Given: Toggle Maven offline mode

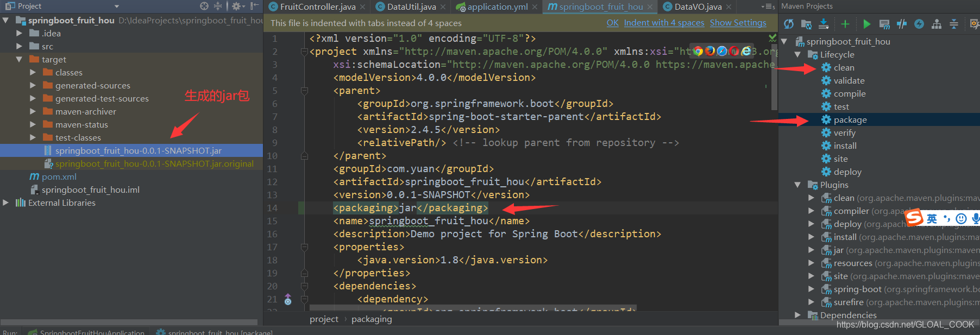Looking at the screenshot, I should (x=902, y=24).
